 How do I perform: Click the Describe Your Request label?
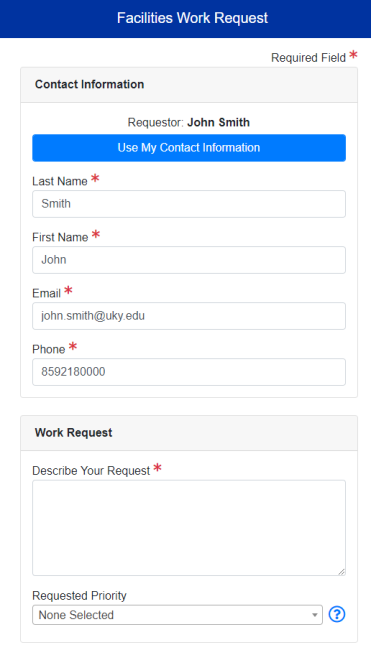pyautogui.click(x=91, y=471)
